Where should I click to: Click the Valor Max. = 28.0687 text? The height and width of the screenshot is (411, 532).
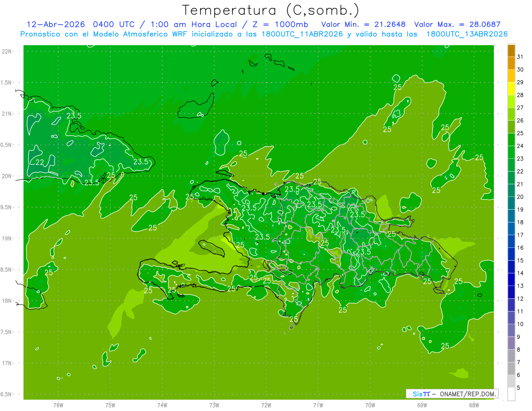click(x=457, y=24)
